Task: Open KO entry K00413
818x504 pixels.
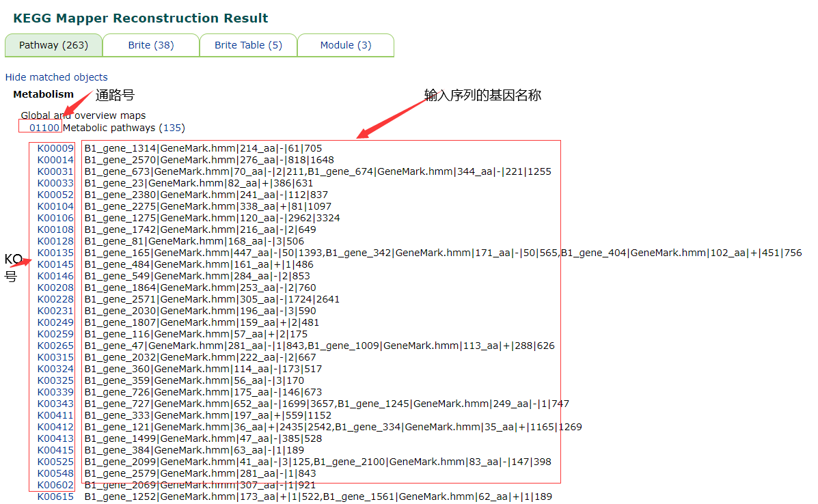Action: [55, 438]
